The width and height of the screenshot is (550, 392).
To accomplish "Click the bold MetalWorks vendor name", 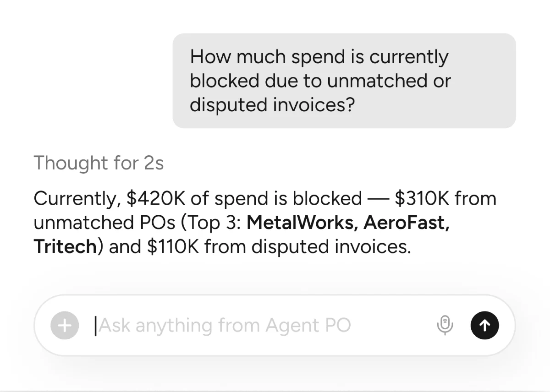I will coord(302,223).
